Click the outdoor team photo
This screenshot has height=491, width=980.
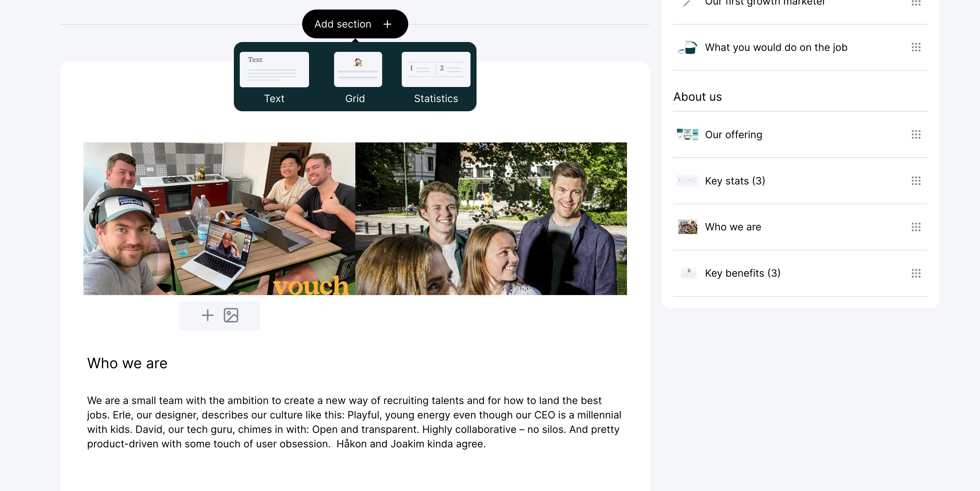tap(491, 219)
